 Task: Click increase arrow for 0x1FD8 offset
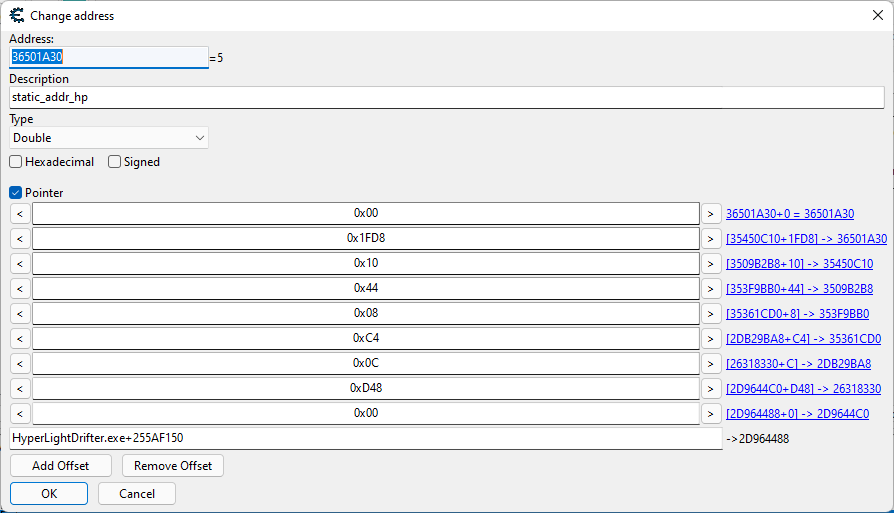[x=711, y=239]
